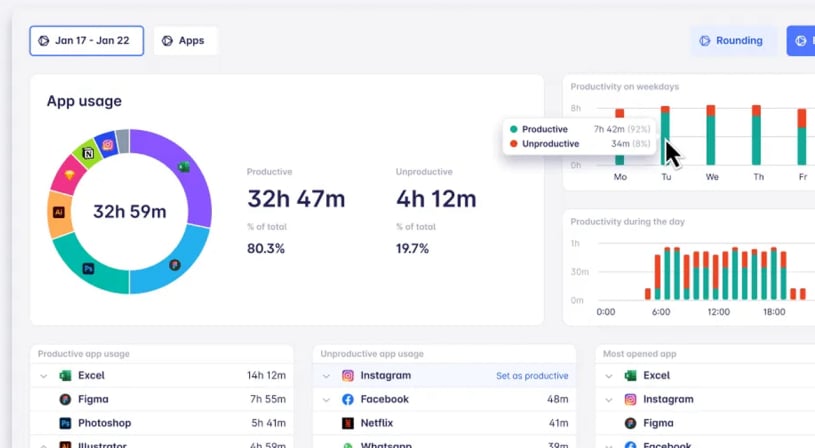Click the Figma icon in productive app usage
Screen dimensions: 815x448
coord(65,400)
